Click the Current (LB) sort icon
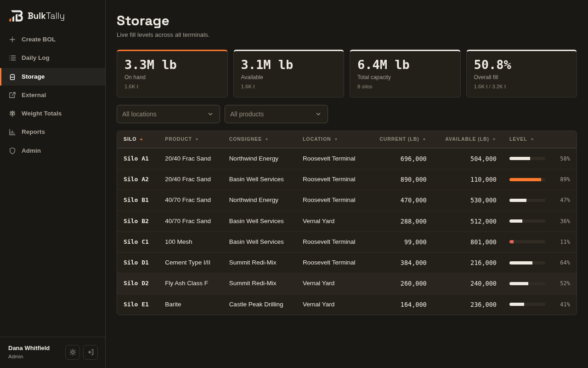 (x=424, y=139)
